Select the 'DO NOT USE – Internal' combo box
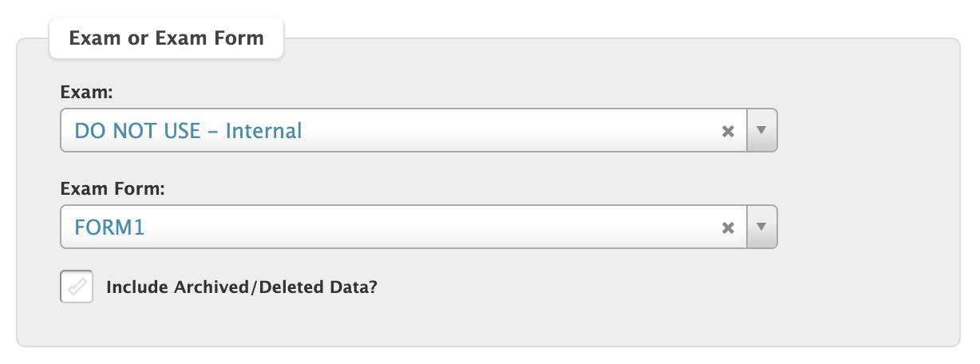The width and height of the screenshot is (980, 364). click(419, 131)
